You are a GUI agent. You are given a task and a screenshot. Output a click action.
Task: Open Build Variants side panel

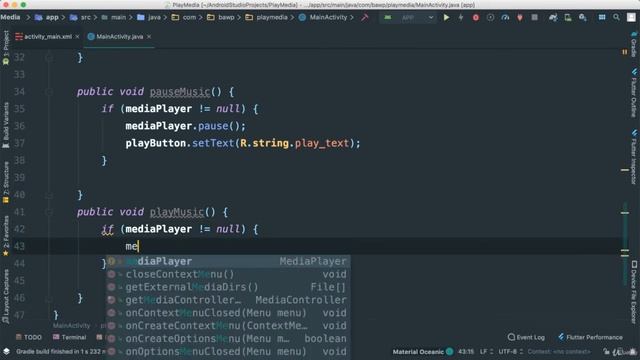pyautogui.click(x=6, y=125)
